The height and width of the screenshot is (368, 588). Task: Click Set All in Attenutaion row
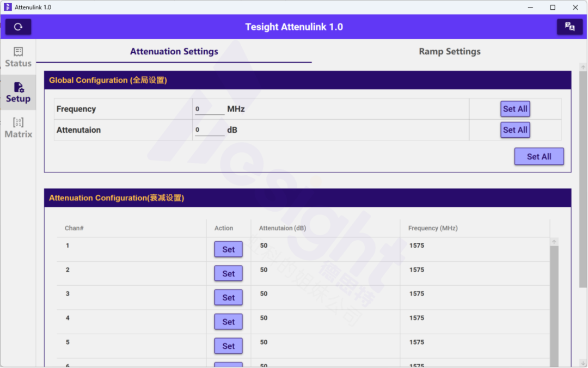[x=515, y=130]
